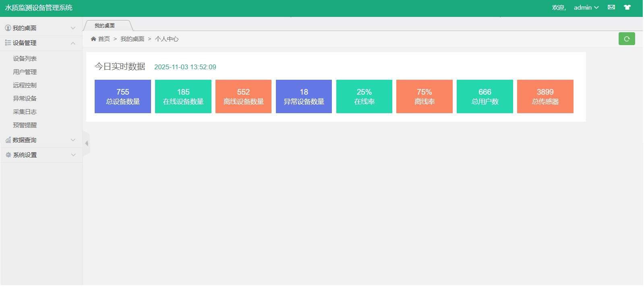The image size is (644, 290).
Task: Click the 我的桌面 breadcrumb link
Action: [132, 39]
